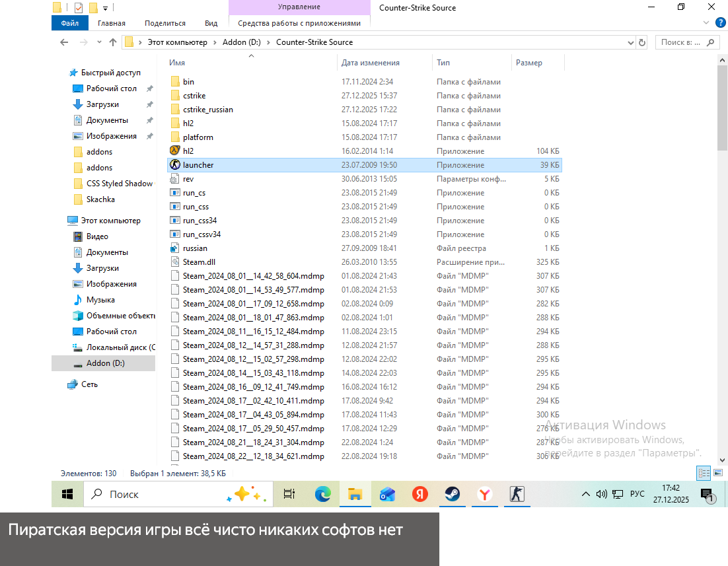Screen dimensions: 728x566
Task: Click Properties quick access toolbar icon
Action: pyautogui.click(x=79, y=7)
